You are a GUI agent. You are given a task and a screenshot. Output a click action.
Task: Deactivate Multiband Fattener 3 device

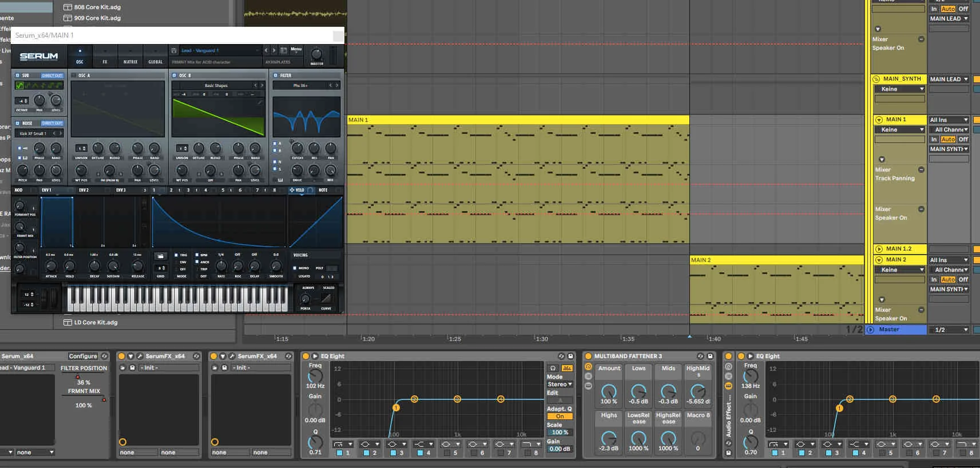tap(588, 356)
